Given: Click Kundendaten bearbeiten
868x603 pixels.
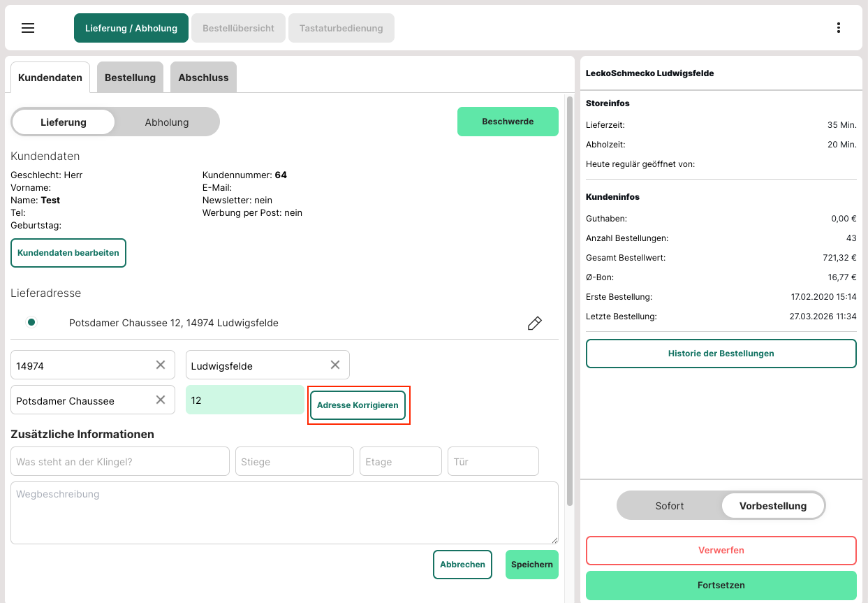Looking at the screenshot, I should tap(68, 253).
